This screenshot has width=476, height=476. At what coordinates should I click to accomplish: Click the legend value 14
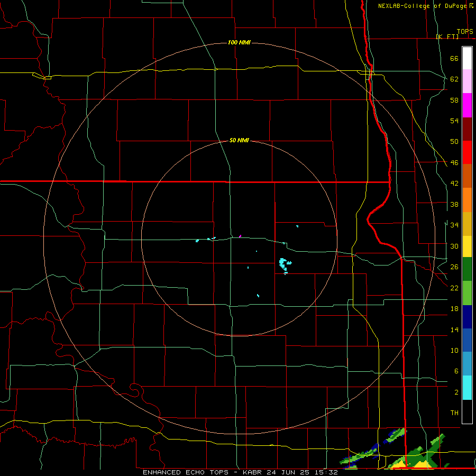click(x=454, y=329)
